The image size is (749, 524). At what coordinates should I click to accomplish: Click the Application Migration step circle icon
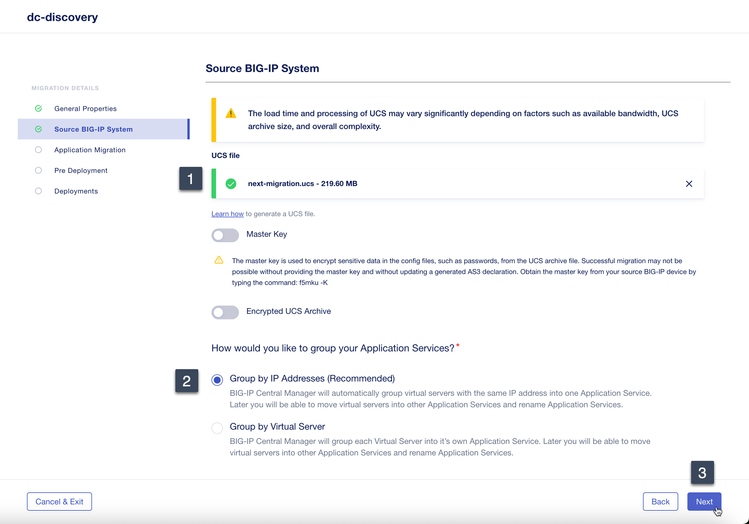[x=38, y=150]
